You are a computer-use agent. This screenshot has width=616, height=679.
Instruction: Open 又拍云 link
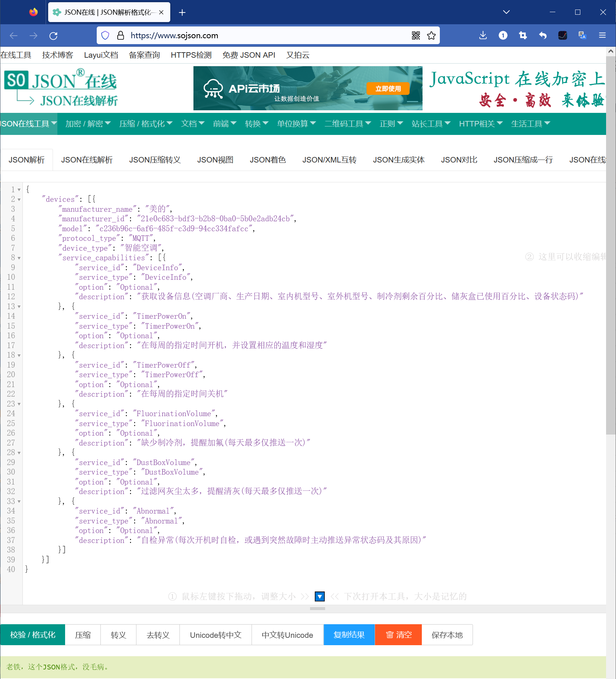click(x=298, y=55)
